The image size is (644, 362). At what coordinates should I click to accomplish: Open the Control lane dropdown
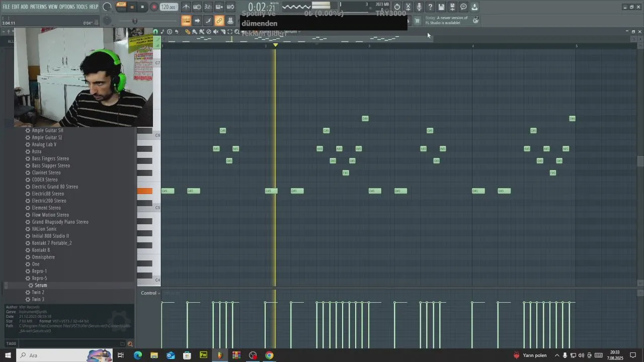pos(150,293)
